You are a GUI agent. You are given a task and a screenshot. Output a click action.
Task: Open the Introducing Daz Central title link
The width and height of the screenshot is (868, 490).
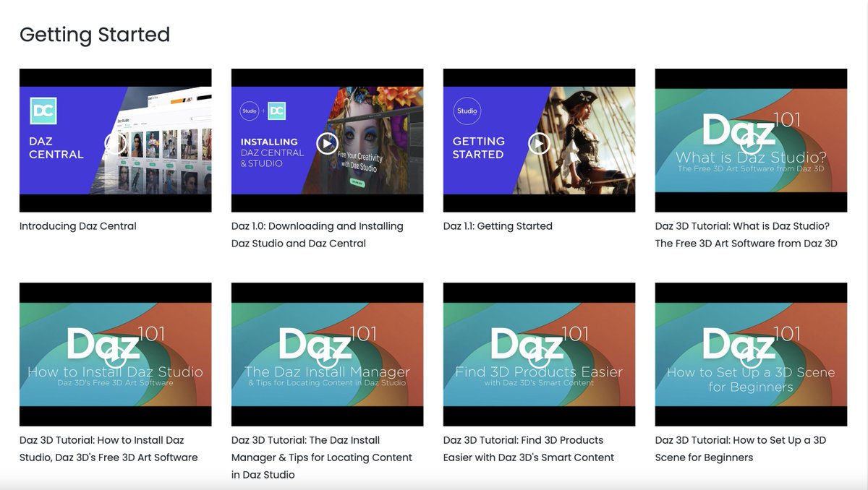78,226
